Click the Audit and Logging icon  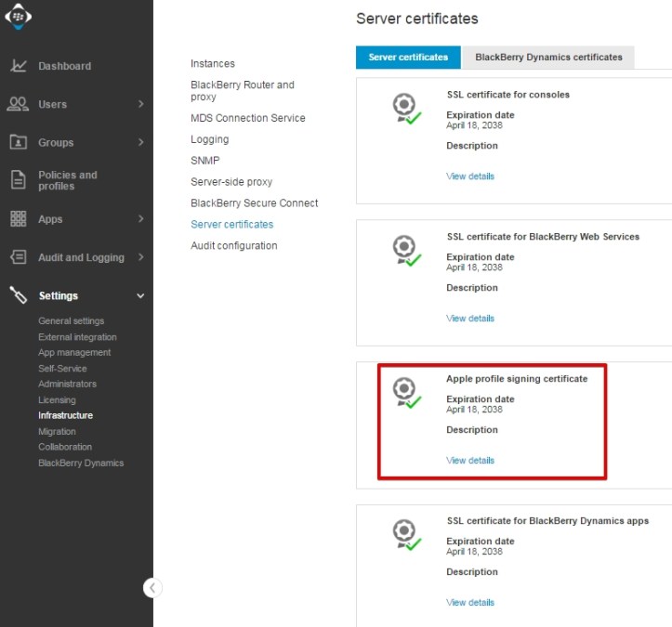click(x=19, y=257)
